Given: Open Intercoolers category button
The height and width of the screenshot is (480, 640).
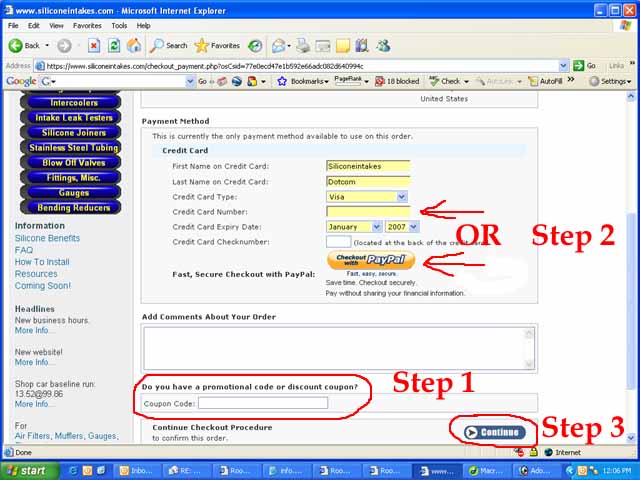Looking at the screenshot, I should pyautogui.click(x=73, y=103).
